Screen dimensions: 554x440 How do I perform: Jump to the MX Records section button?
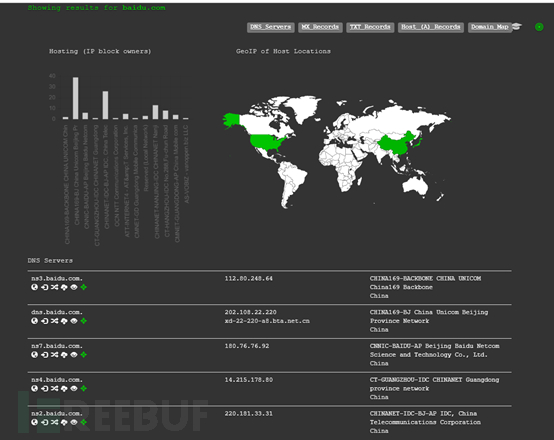point(320,27)
